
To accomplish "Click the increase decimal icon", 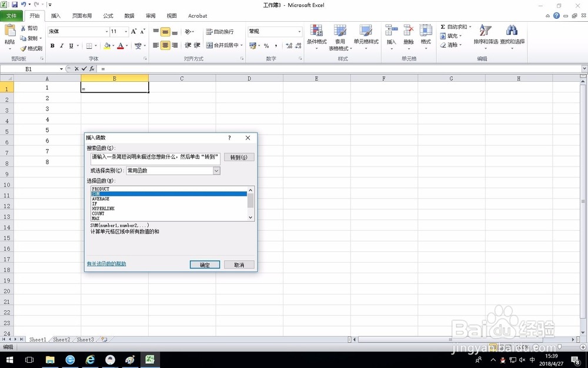I will 289,46.
